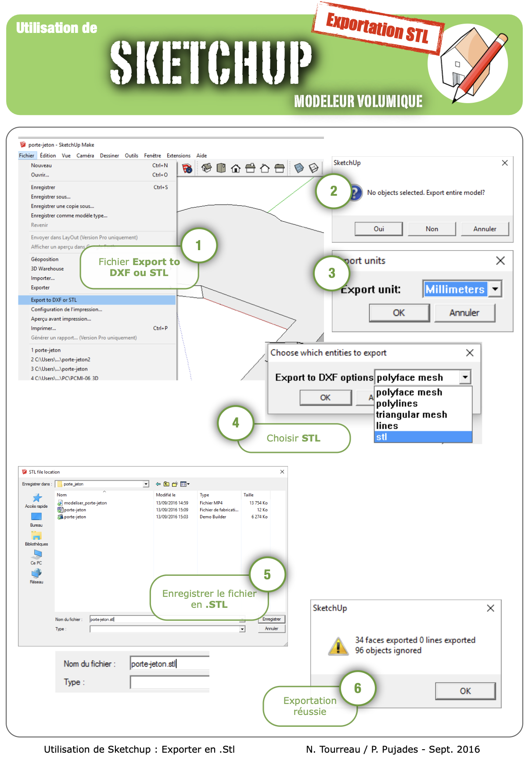532x761 pixels.
Task: Select Export to DXF or STL
Action: click(97, 300)
